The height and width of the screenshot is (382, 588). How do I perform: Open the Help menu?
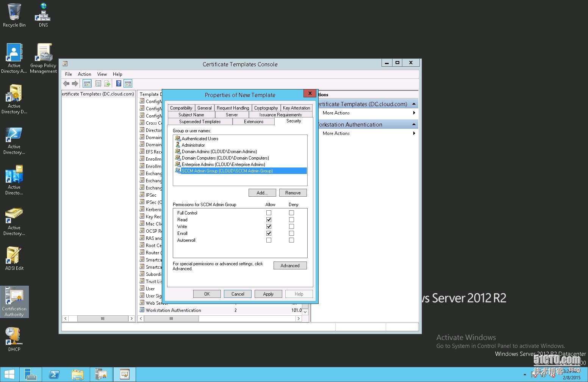(117, 74)
